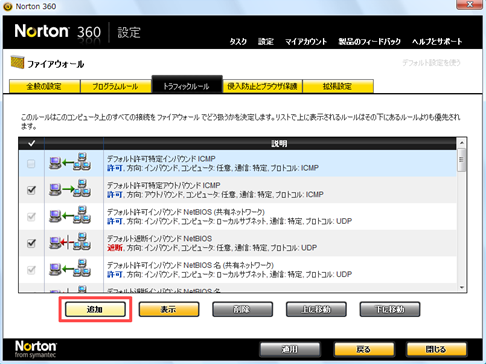Screen dimensions: 486x364
Task: Click the firewall brick wall icon
Action: pos(17,62)
